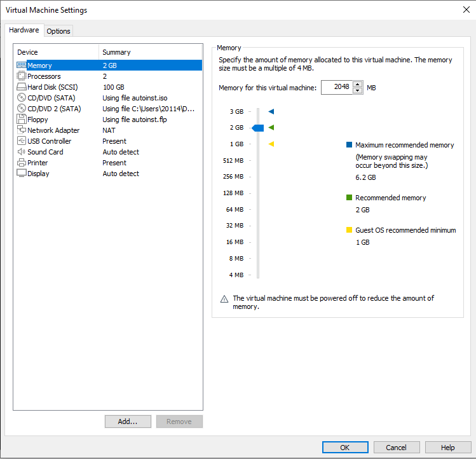
Task: Select the Hard Disk (SCSI) label
Action: 53,87
